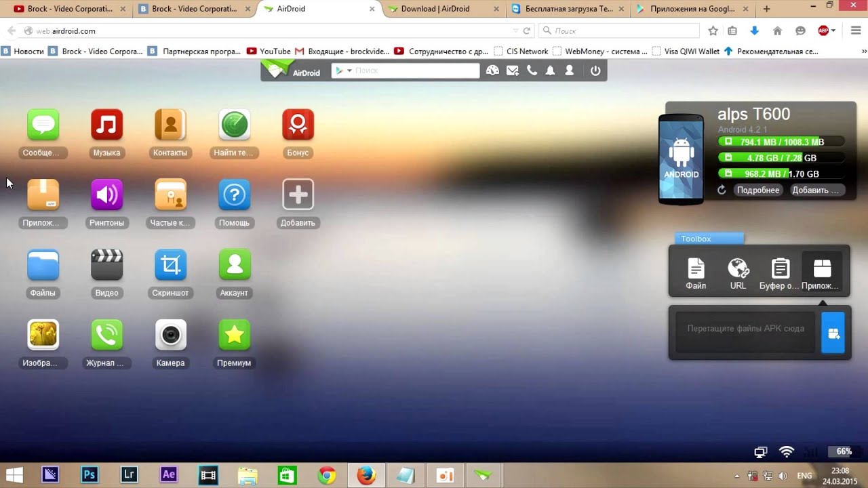This screenshot has height=488, width=868.
Task: Click the Android phone thumbnail
Action: click(681, 159)
